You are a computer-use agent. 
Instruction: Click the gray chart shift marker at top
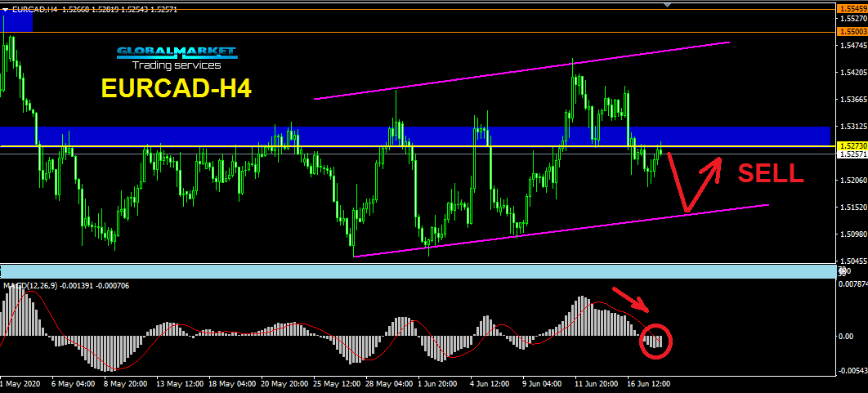click(x=669, y=5)
